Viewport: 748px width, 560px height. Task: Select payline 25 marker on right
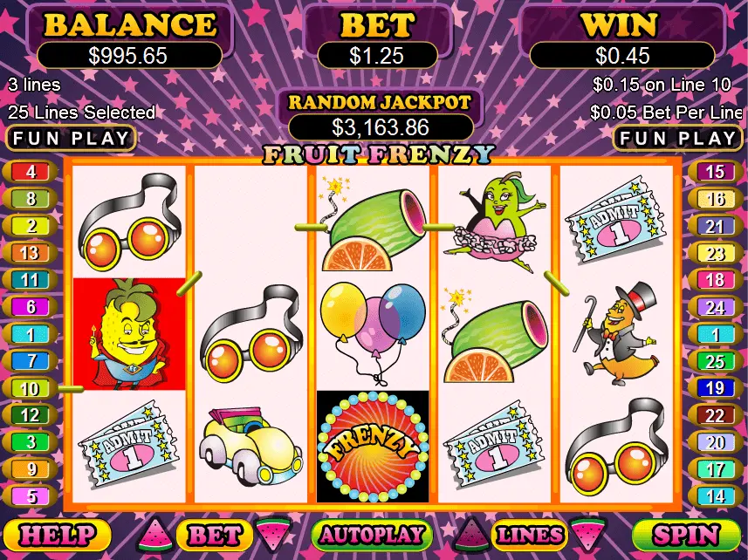715,362
